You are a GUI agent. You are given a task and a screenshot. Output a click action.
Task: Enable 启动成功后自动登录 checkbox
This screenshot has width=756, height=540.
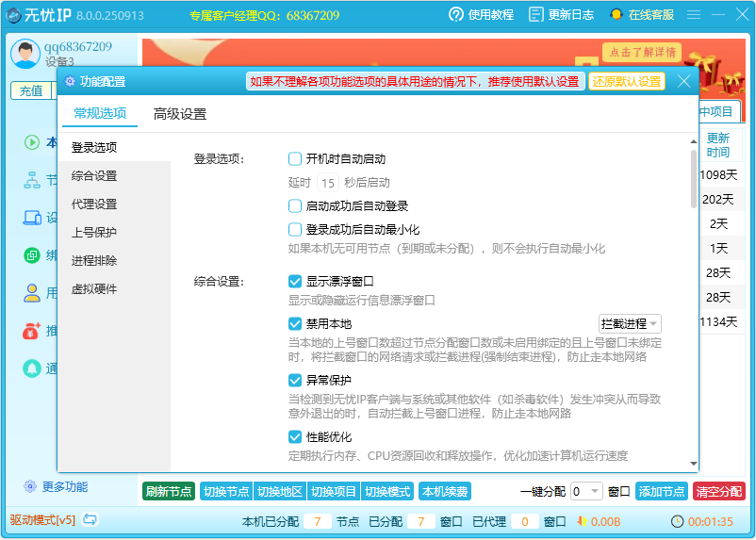coord(295,206)
